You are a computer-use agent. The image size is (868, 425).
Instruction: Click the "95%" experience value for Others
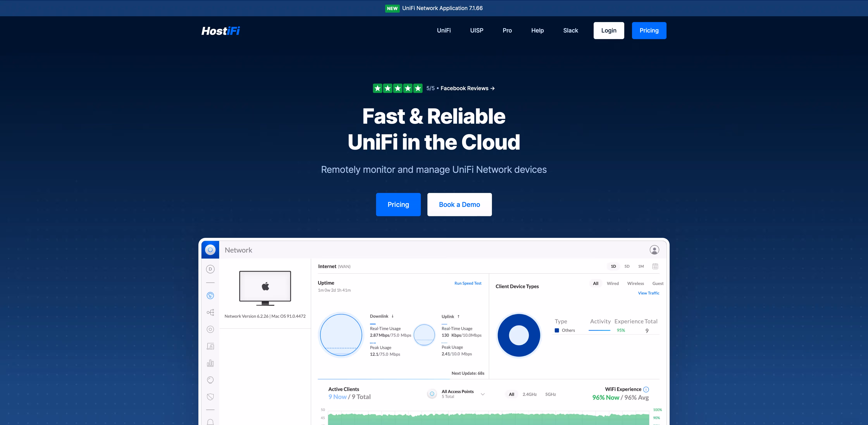pyautogui.click(x=621, y=330)
